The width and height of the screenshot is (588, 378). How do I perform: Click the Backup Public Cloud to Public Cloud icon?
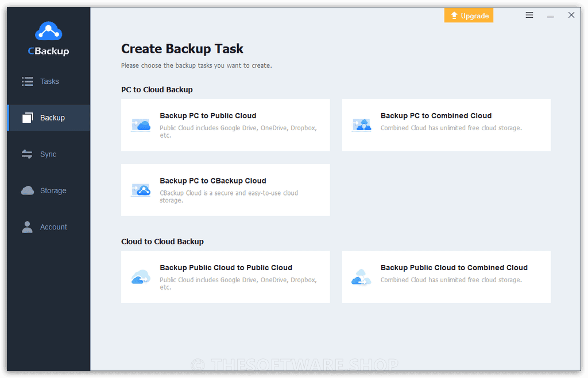point(140,277)
